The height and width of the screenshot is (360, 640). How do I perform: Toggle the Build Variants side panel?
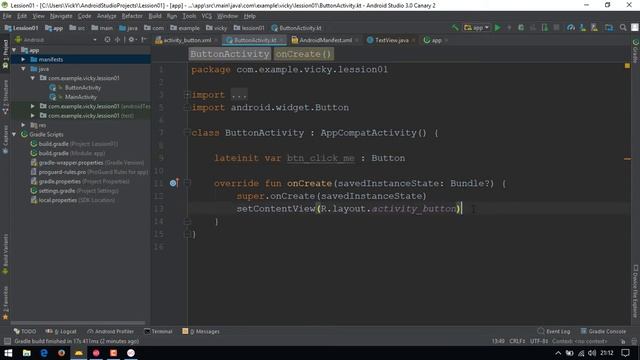pyautogui.click(x=5, y=253)
